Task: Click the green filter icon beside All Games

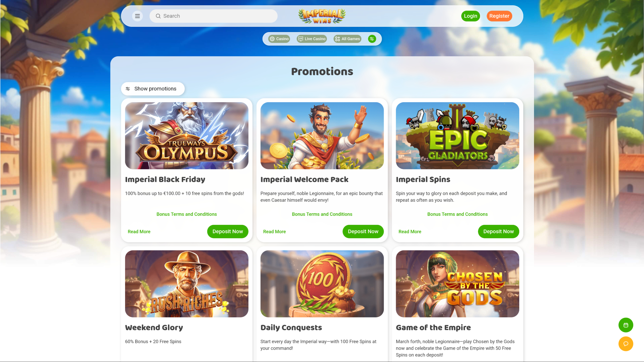Action: [372, 39]
